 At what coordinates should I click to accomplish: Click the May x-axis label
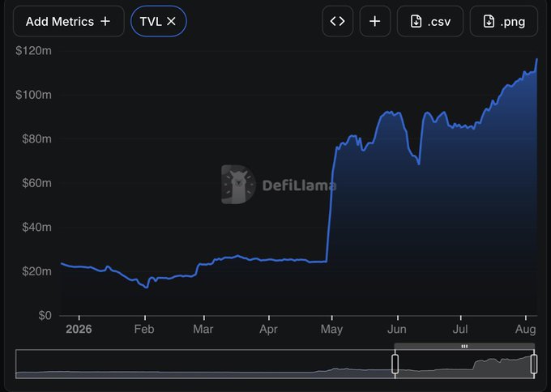(x=331, y=329)
